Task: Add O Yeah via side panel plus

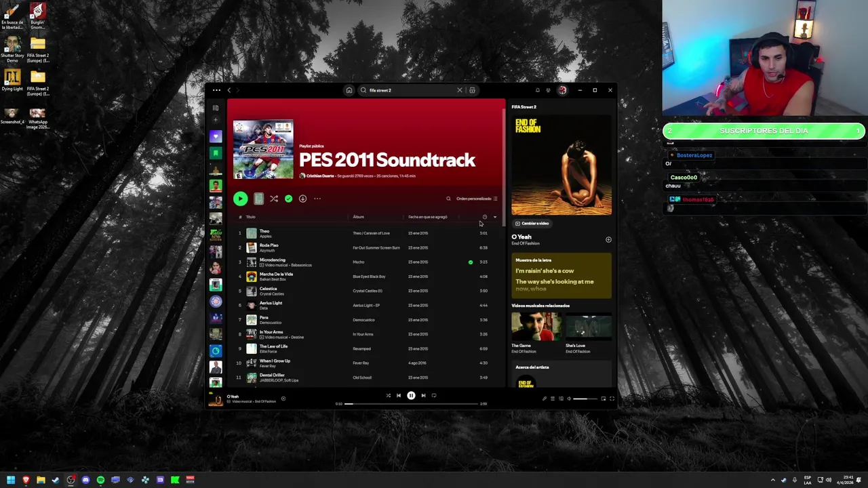Action: coord(608,240)
